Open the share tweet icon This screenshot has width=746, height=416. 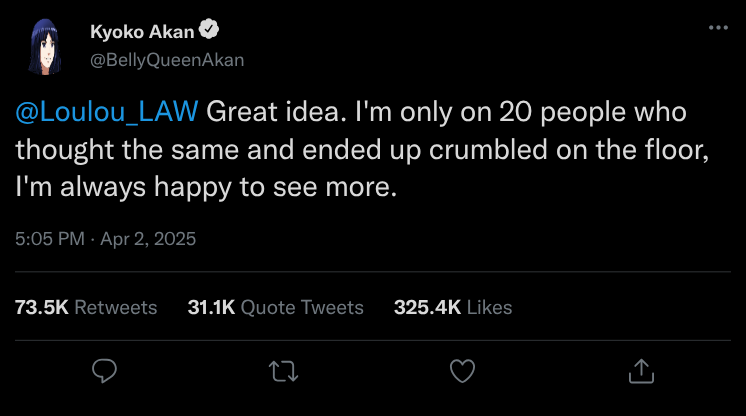click(639, 371)
